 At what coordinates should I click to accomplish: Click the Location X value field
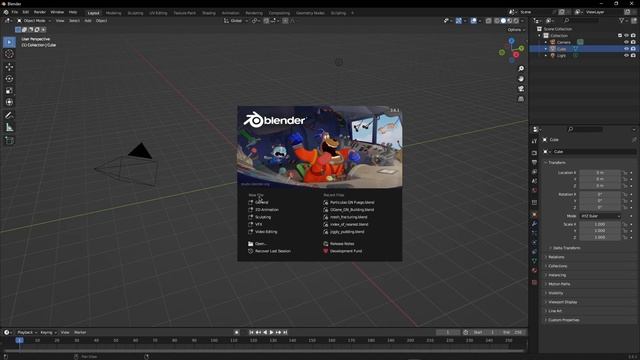(x=600, y=173)
